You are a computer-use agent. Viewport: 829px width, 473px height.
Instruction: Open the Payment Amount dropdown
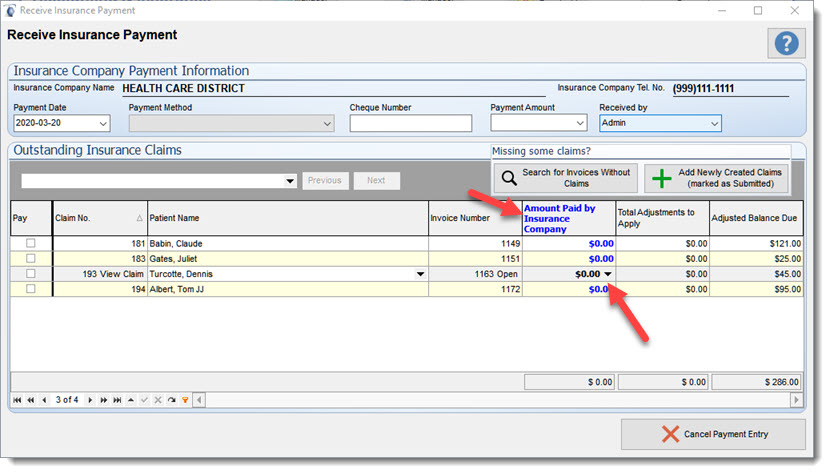[579, 123]
